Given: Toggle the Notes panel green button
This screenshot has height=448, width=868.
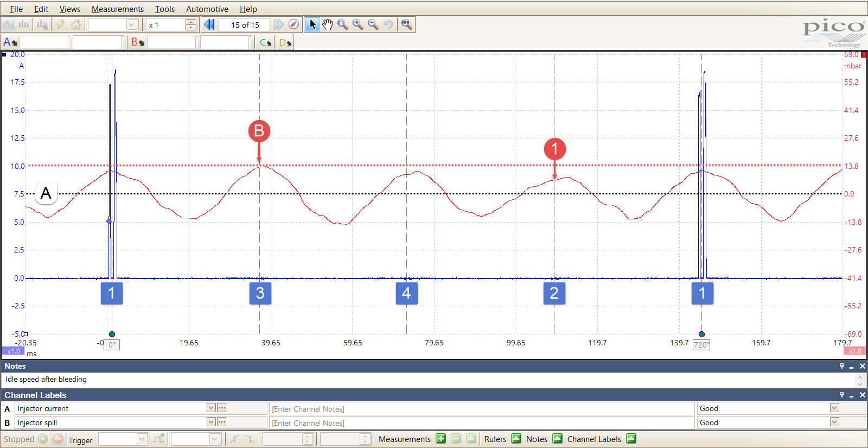Looking at the screenshot, I should [557, 439].
